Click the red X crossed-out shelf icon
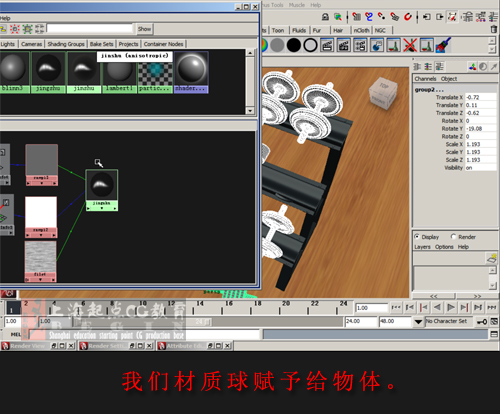 point(410,45)
